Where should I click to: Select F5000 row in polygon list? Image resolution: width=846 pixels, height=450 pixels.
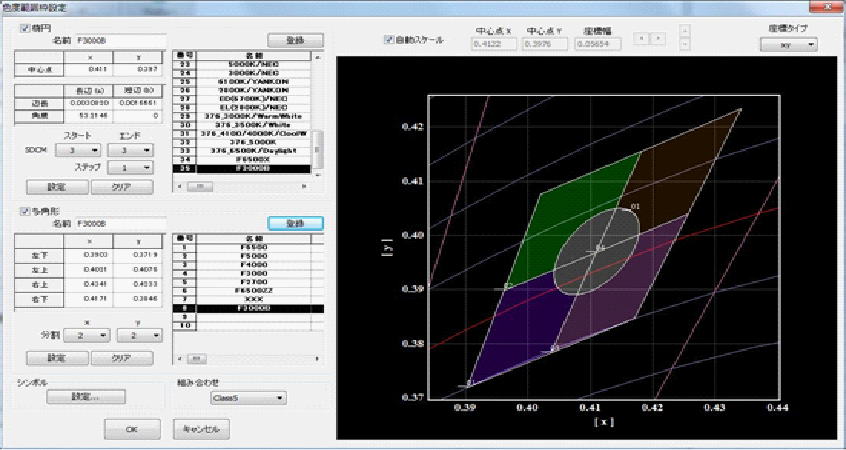[248, 256]
